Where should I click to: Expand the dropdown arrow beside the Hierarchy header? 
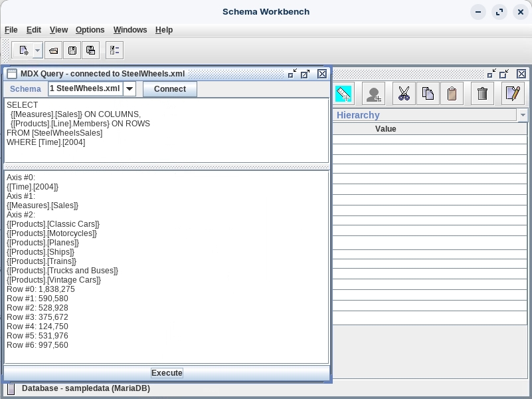523,115
